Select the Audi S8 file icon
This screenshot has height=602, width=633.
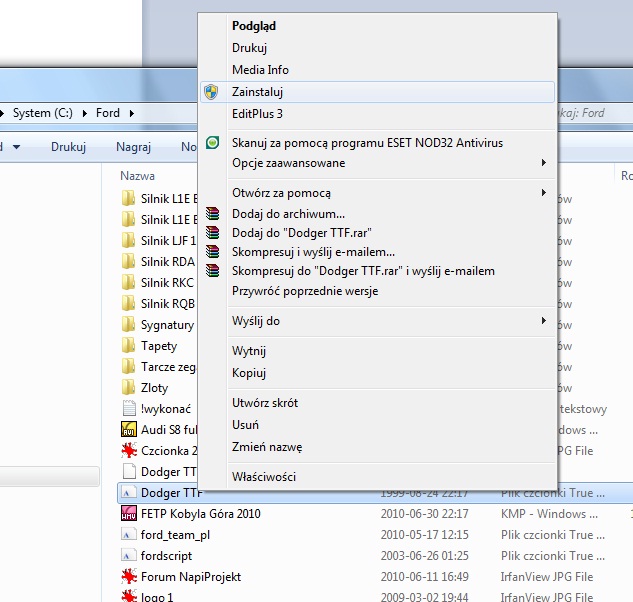click(128, 430)
